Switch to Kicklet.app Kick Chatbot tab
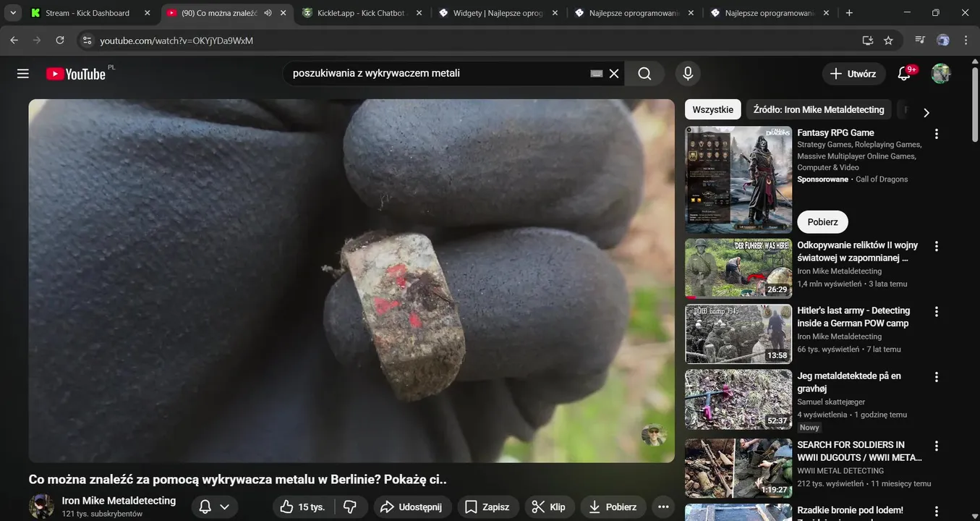 pos(362,13)
